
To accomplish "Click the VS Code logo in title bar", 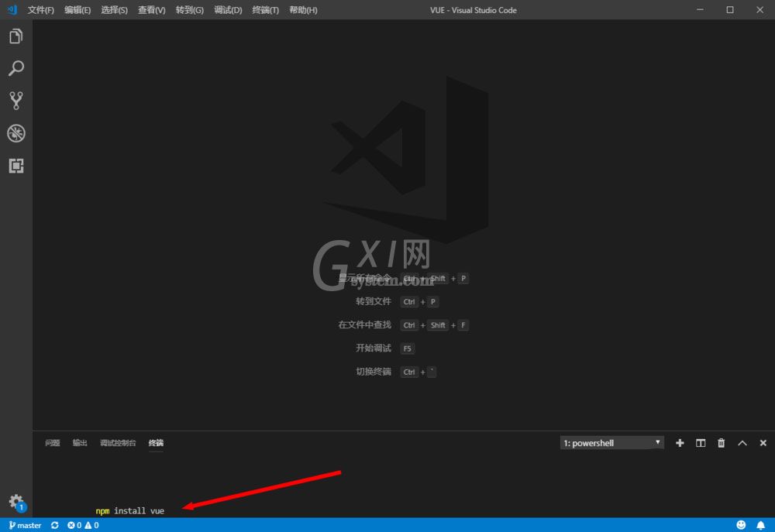I will tap(12, 10).
